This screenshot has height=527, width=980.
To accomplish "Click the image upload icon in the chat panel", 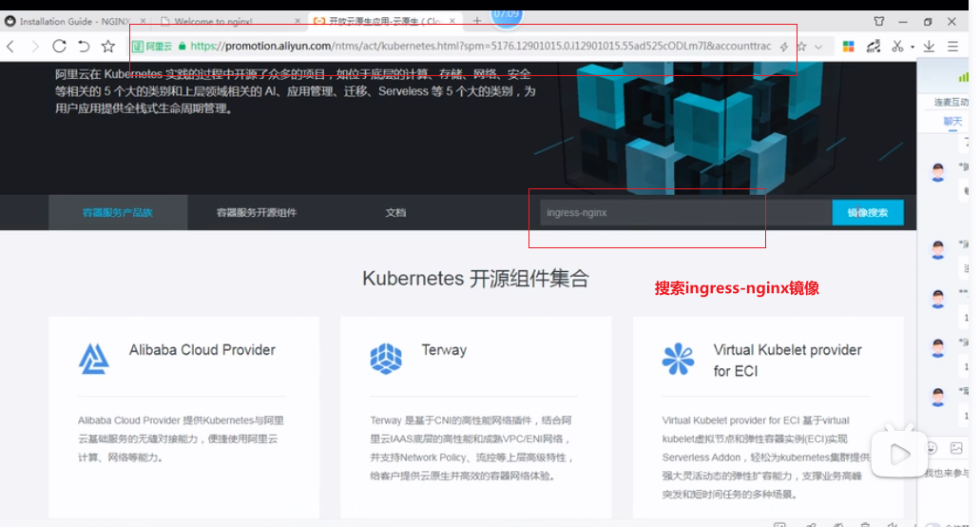I will click(x=956, y=448).
